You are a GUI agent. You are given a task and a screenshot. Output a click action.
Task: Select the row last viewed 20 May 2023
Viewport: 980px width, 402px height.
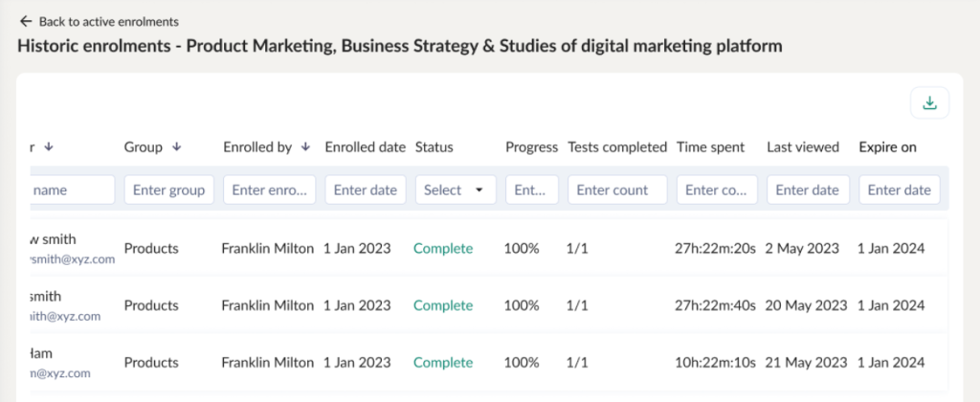coord(806,306)
